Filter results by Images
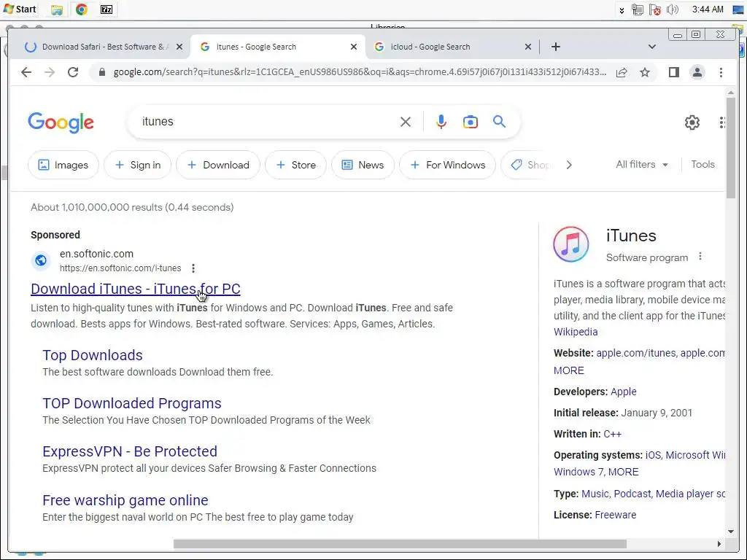The height and width of the screenshot is (560, 747). (63, 165)
